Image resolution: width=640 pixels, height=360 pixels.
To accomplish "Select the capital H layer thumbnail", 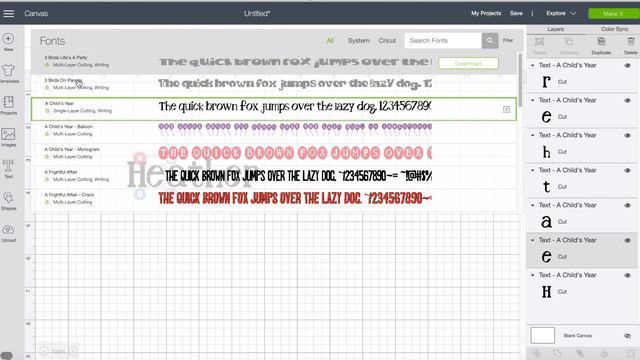I will pos(546,291).
